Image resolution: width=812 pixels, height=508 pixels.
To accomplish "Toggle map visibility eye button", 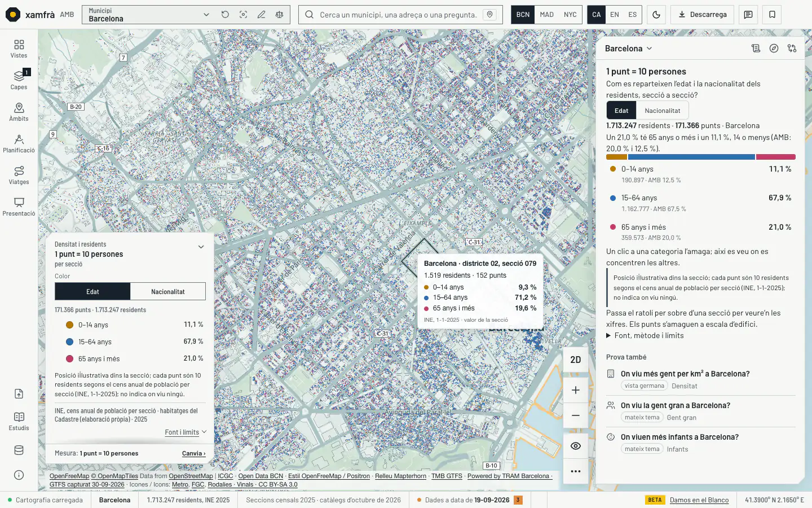I will [x=576, y=446].
